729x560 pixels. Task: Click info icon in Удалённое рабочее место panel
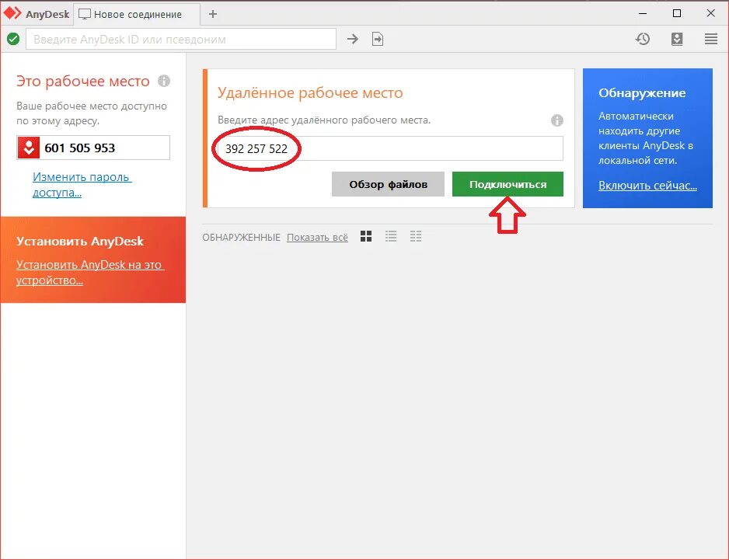coord(557,120)
